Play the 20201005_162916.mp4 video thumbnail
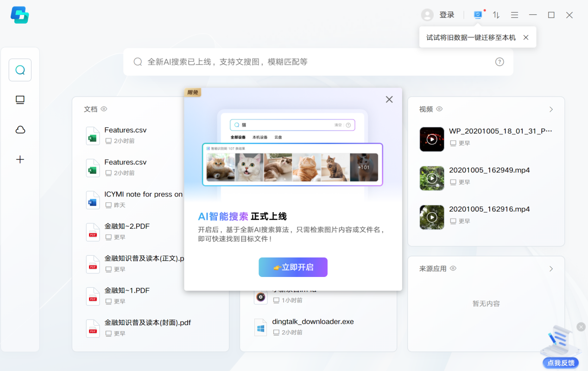This screenshot has width=588, height=371. point(432,217)
